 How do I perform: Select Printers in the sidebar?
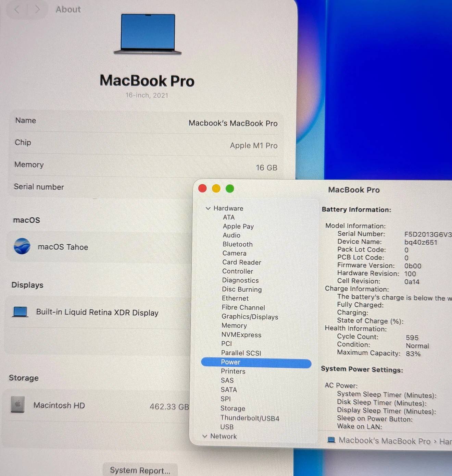tap(233, 371)
